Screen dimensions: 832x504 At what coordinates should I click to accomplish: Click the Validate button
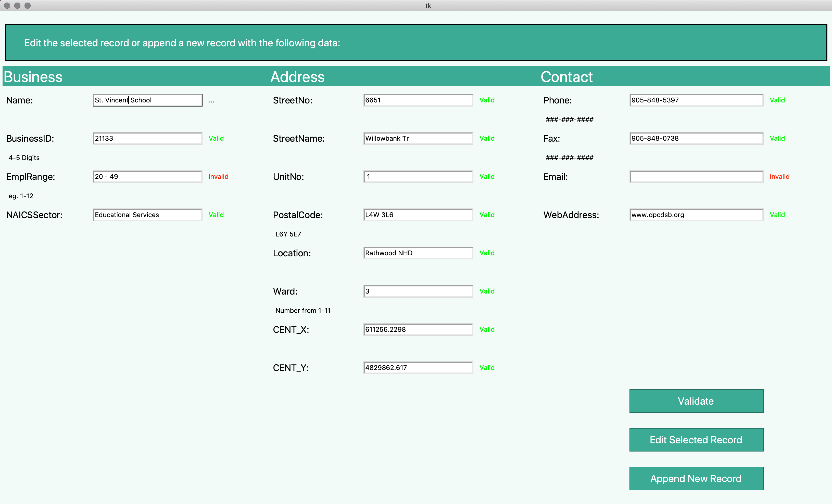coord(696,401)
